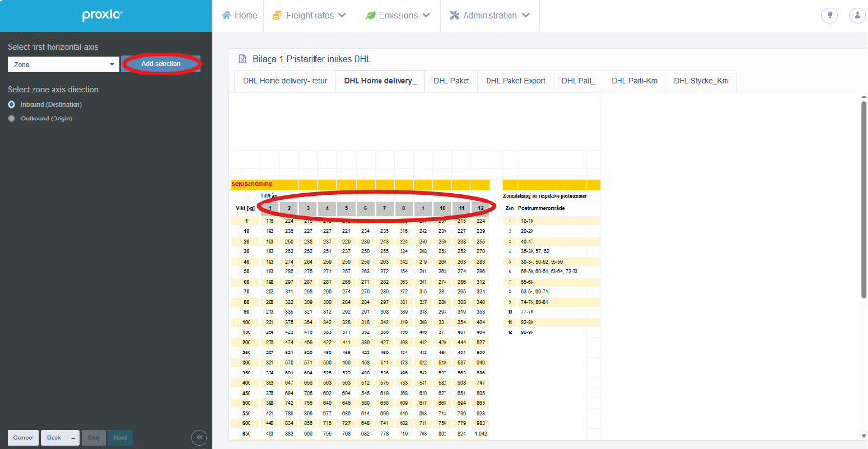
Task: Select zone header cell 7
Action: point(384,208)
